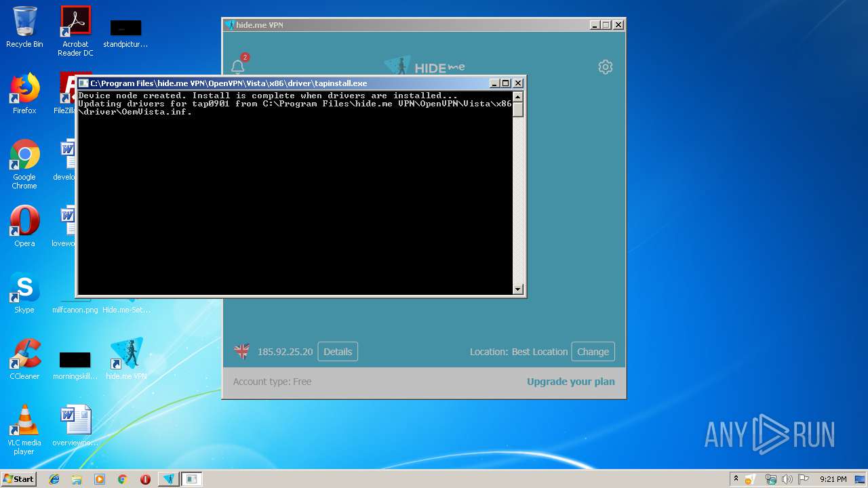Click the scroll down arrow in console window
The width and height of the screenshot is (868, 488).
click(518, 289)
